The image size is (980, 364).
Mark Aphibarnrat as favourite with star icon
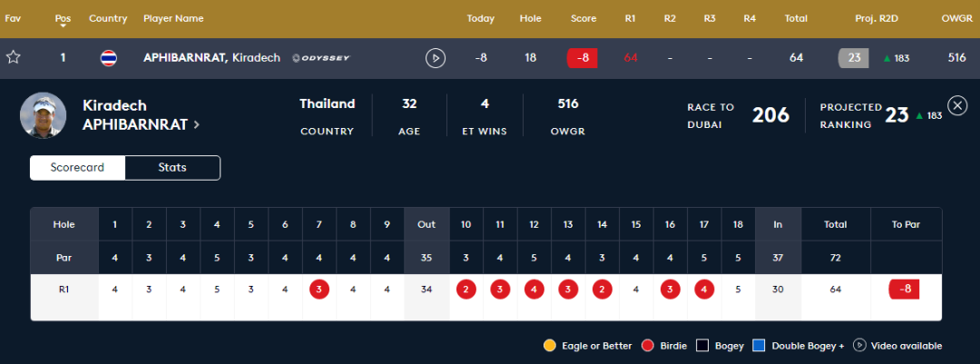[x=13, y=57]
